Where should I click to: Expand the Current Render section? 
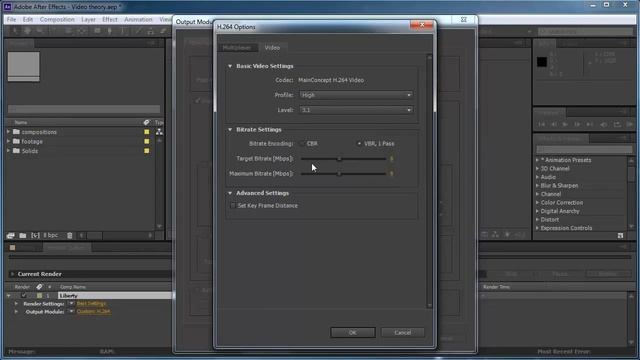[x=12, y=274]
